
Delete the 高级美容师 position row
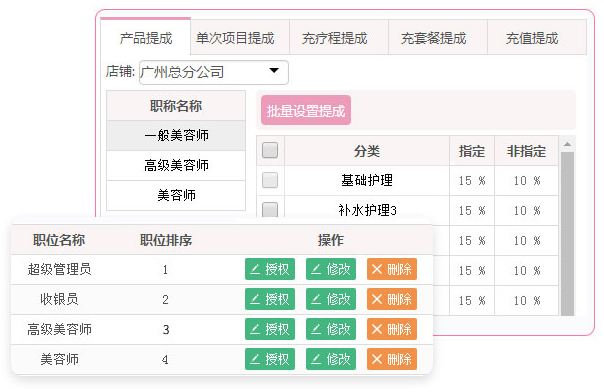pos(392,329)
